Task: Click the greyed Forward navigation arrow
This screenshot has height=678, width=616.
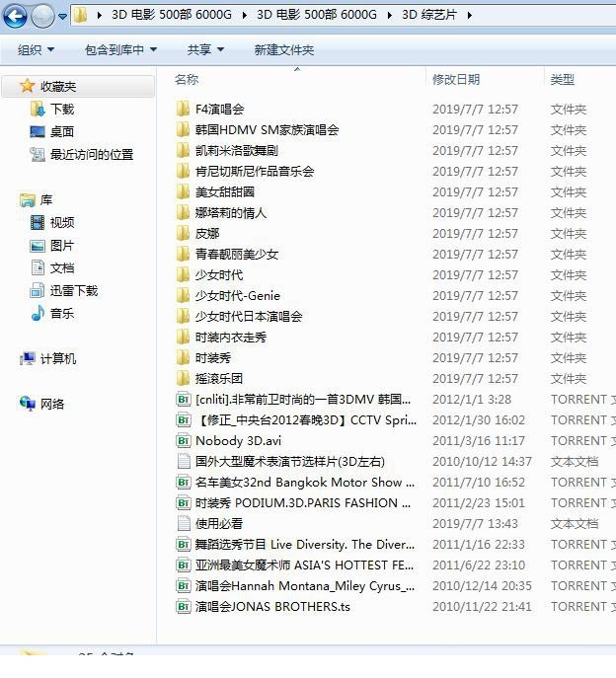Action: pyautogui.click(x=42, y=16)
